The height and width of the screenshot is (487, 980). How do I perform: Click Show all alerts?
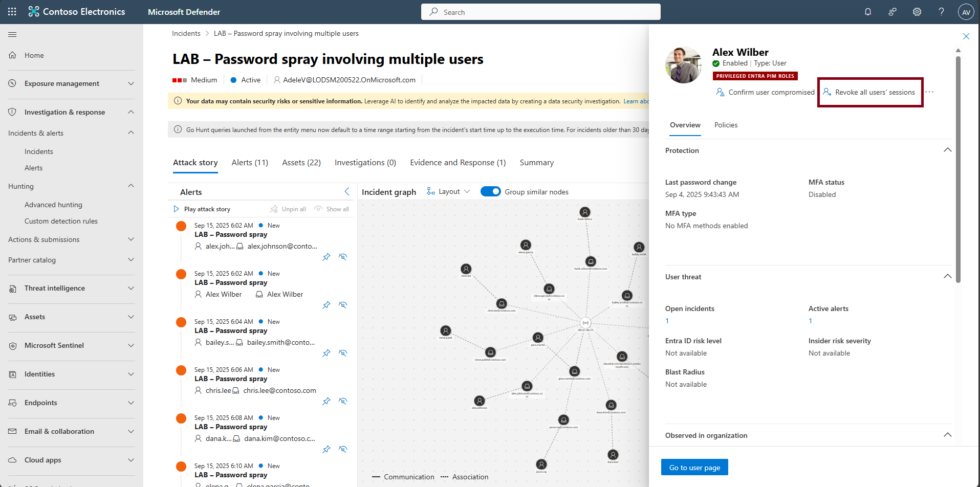(332, 209)
